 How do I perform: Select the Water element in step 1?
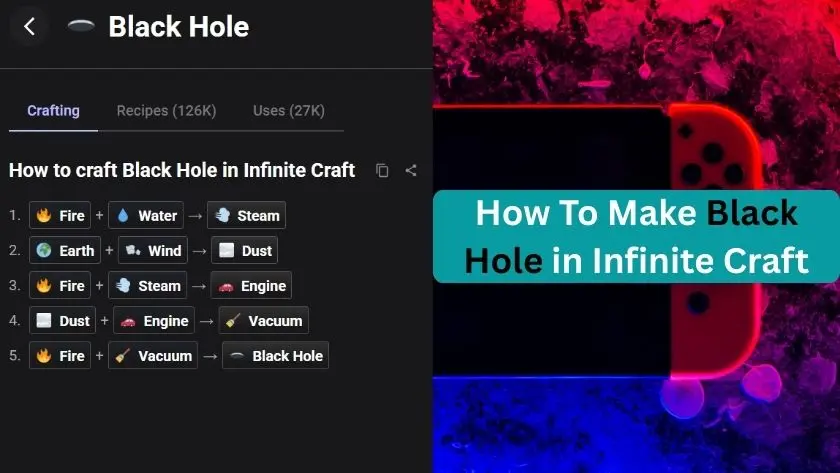[146, 215]
